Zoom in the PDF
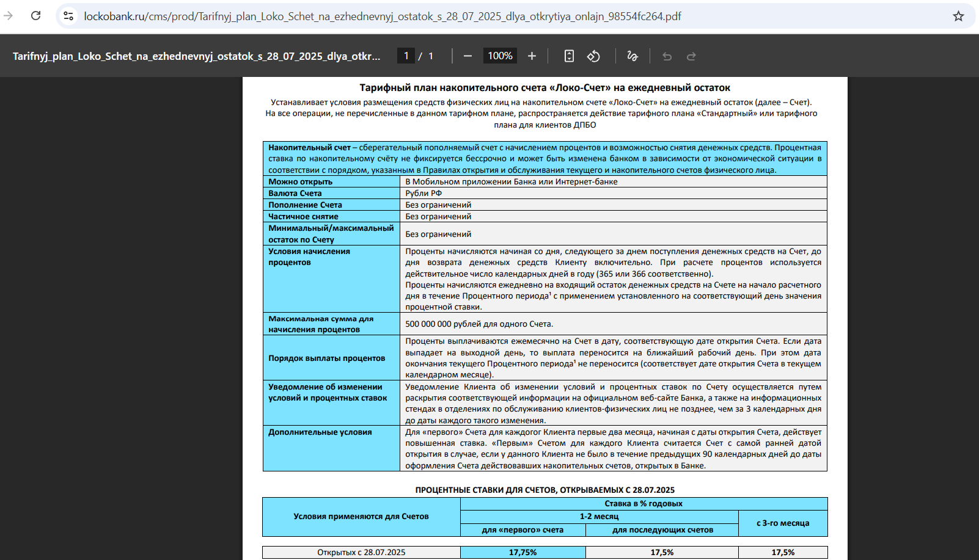979x560 pixels. pyautogui.click(x=532, y=56)
